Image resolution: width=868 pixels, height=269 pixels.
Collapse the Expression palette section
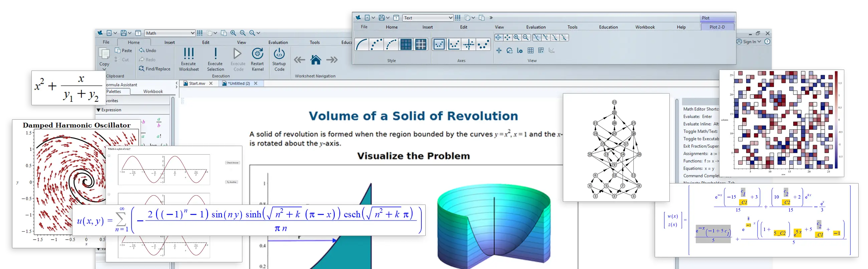[x=99, y=110]
